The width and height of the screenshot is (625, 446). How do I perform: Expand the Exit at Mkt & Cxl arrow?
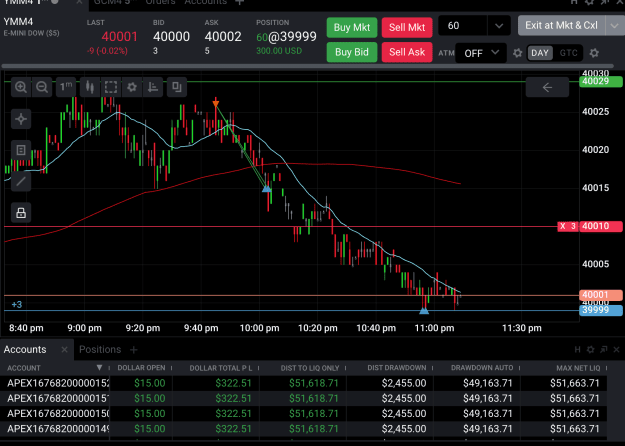click(x=614, y=26)
